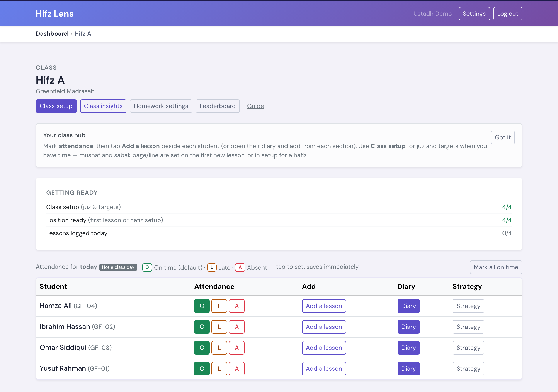
Task: Set Ibrahim Hassan attendance to absent
Action: [x=237, y=327]
